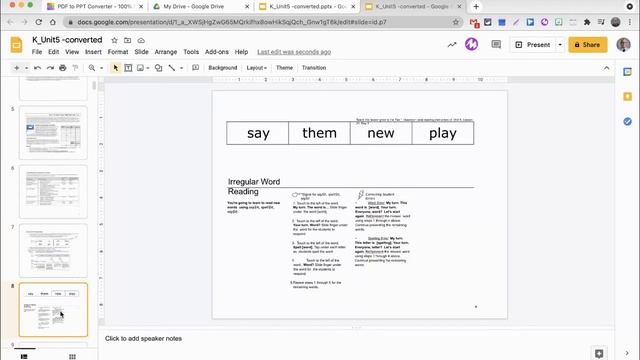640x360 pixels.
Task: Insert an image from toolbar
Action: [x=140, y=68]
